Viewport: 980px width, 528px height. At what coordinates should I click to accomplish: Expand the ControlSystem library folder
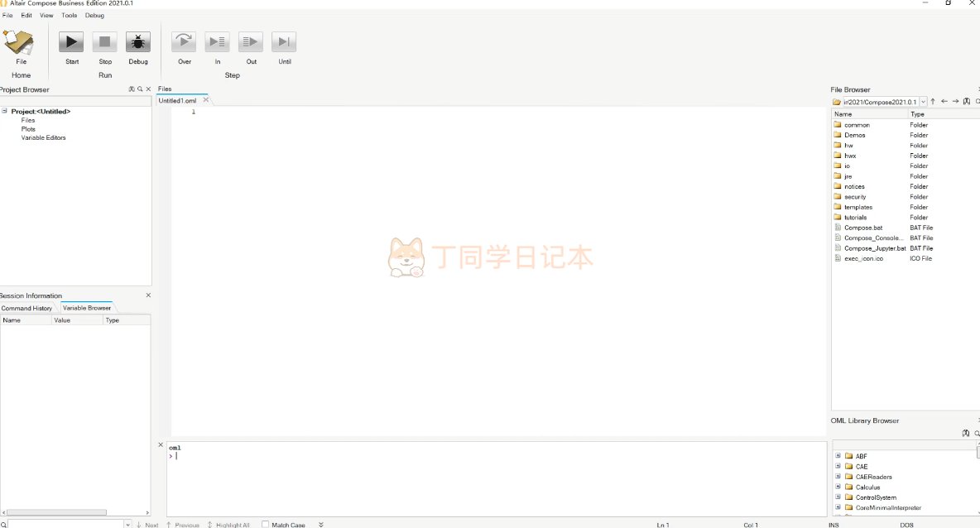click(x=838, y=497)
